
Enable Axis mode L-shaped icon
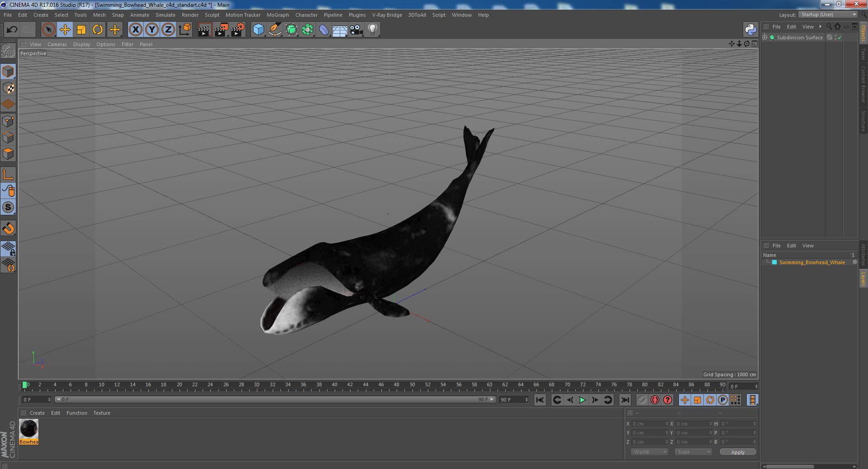8,175
